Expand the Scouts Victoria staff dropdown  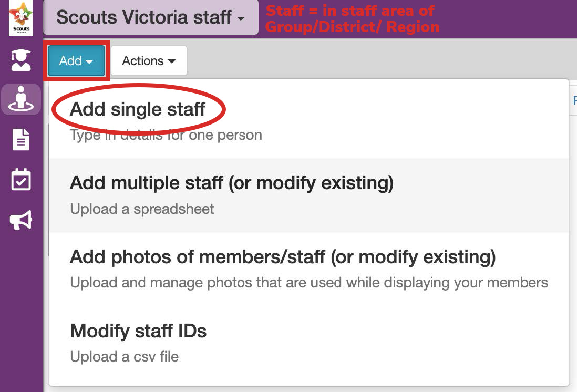(151, 17)
